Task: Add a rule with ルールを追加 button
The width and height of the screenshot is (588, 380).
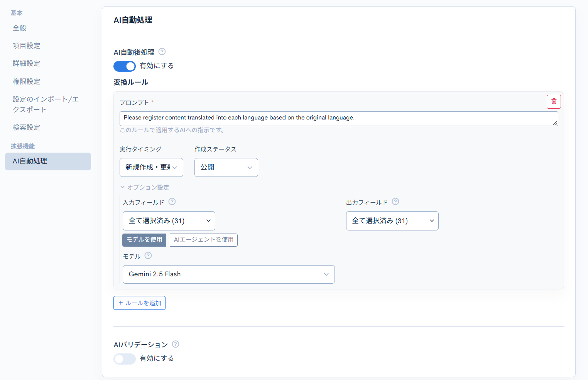Action: (139, 303)
